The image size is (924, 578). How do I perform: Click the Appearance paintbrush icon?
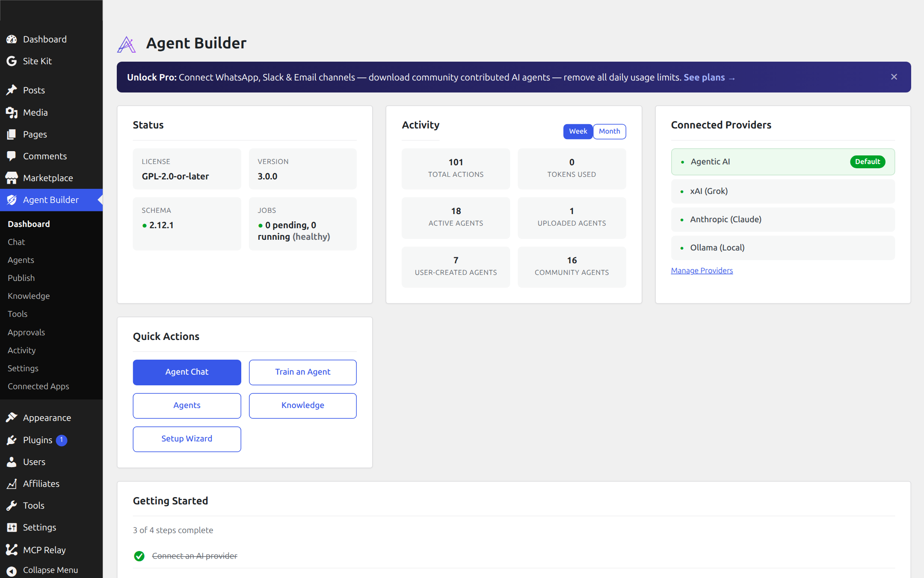(x=12, y=418)
